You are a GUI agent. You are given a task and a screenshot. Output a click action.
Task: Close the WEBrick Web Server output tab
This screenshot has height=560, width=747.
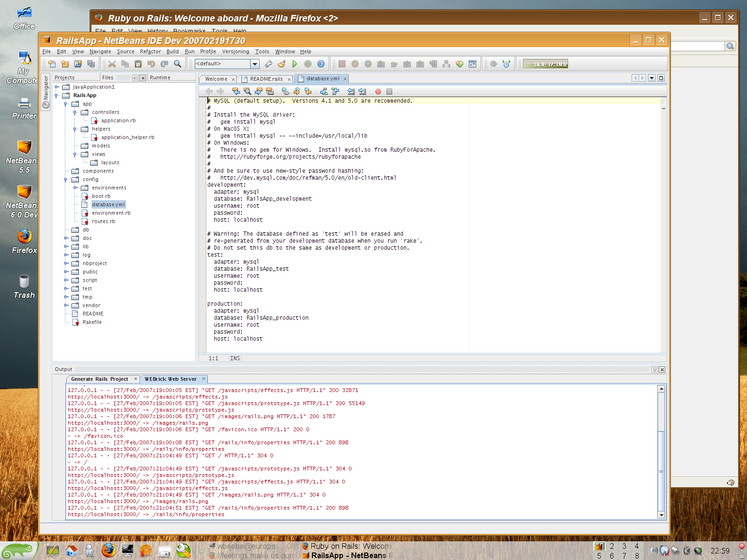pos(204,379)
